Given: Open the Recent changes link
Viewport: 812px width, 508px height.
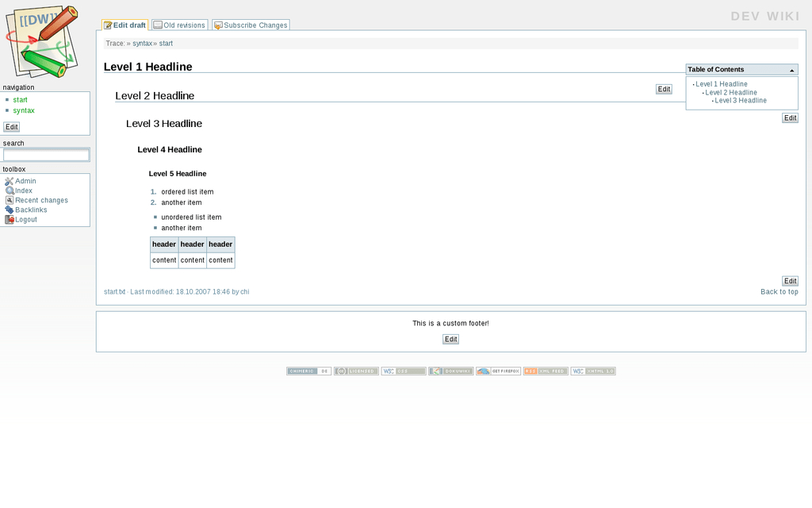Looking at the screenshot, I should pyautogui.click(x=41, y=200).
